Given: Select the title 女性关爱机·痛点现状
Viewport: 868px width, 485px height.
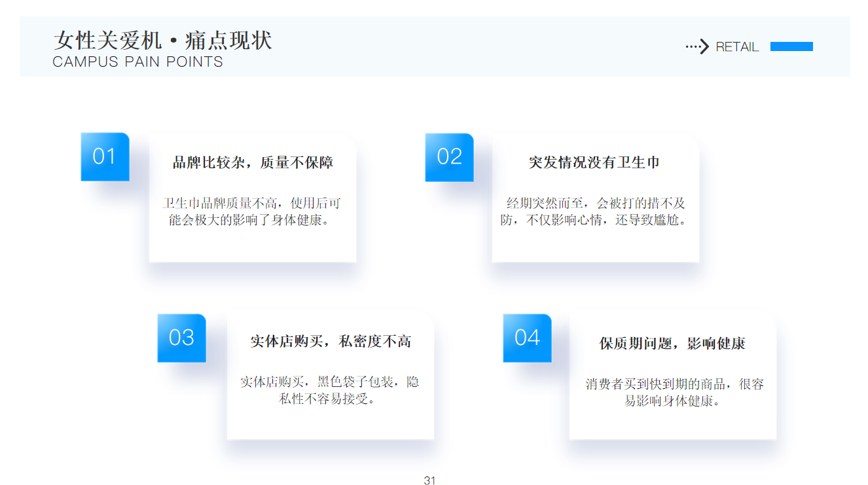Looking at the screenshot, I should (162, 40).
